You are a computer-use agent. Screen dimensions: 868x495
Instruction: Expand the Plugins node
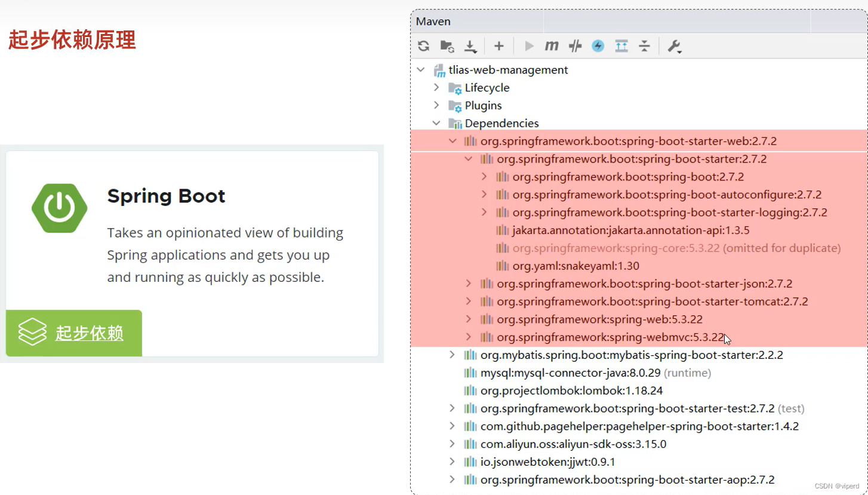click(x=436, y=105)
